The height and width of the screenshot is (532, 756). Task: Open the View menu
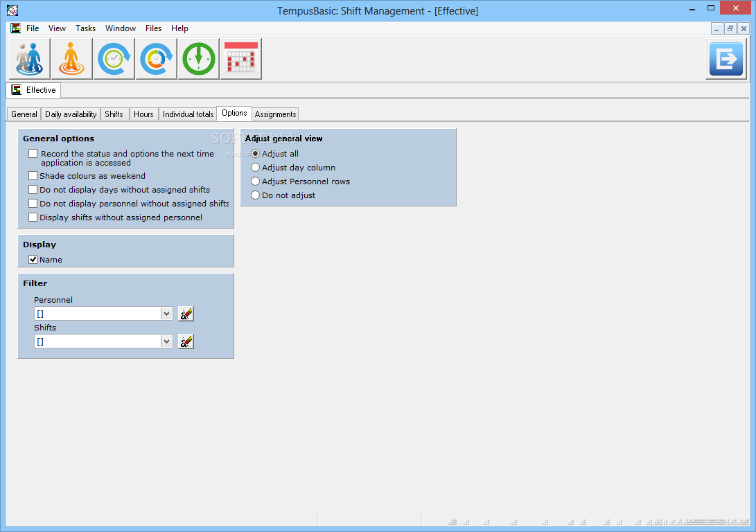pyautogui.click(x=57, y=28)
